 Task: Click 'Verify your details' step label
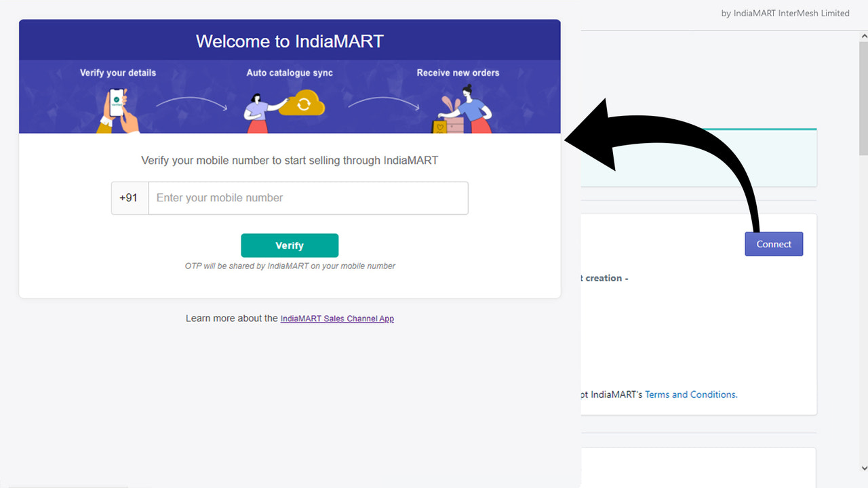118,73
